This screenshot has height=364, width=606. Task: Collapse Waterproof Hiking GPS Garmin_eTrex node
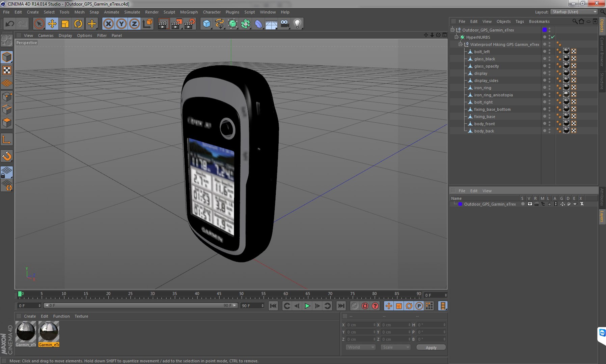pos(460,44)
